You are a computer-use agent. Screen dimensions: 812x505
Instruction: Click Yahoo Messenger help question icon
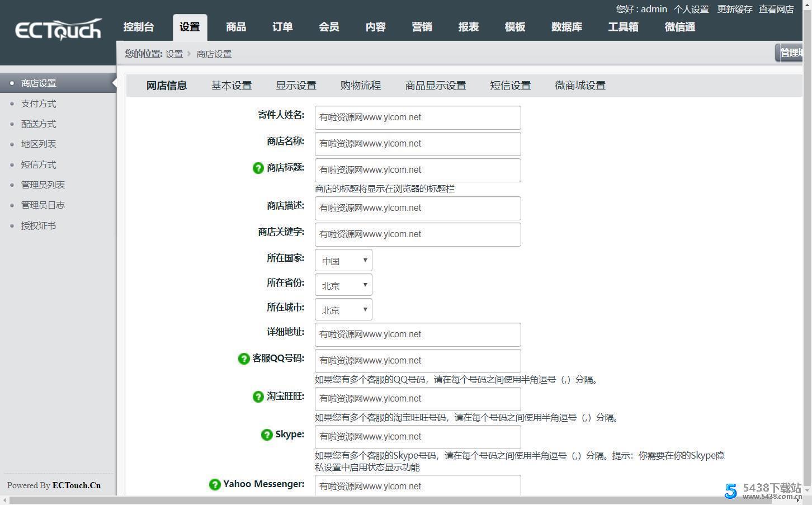point(215,484)
